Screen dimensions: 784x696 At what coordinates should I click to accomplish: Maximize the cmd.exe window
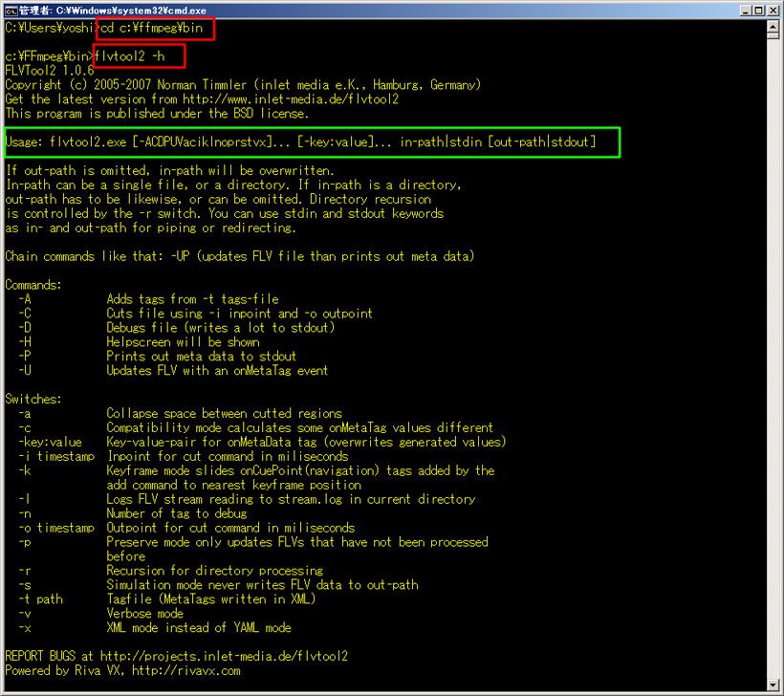click(758, 11)
